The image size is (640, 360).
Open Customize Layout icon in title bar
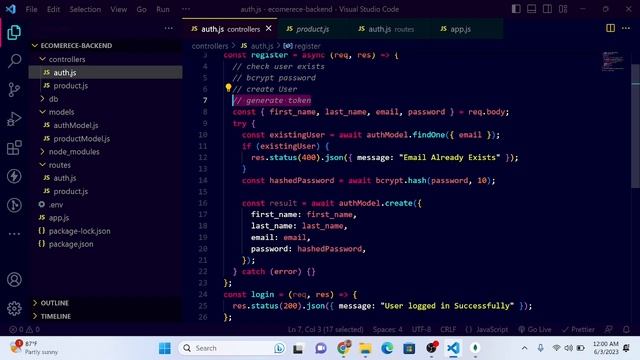pyautogui.click(x=563, y=9)
